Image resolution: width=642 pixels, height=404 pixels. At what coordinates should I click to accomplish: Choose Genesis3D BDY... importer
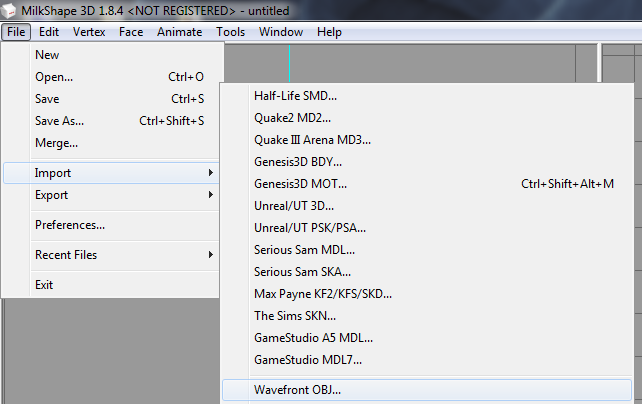427,162
